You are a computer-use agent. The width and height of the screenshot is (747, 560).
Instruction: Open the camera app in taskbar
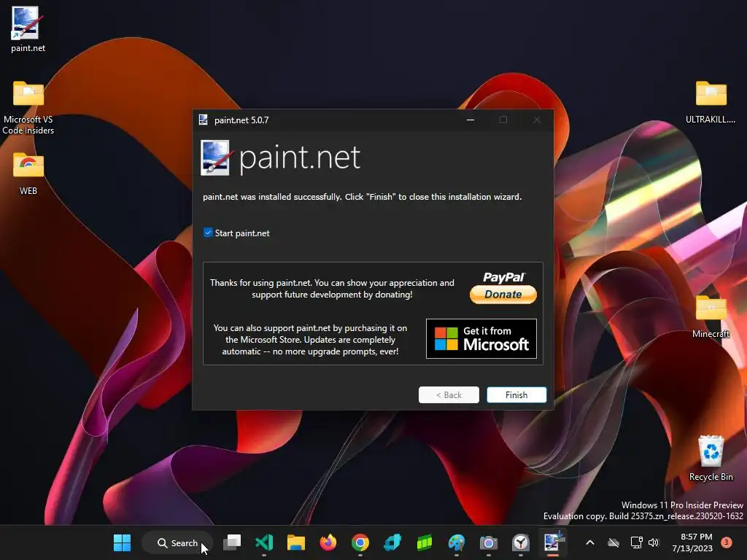click(x=488, y=542)
